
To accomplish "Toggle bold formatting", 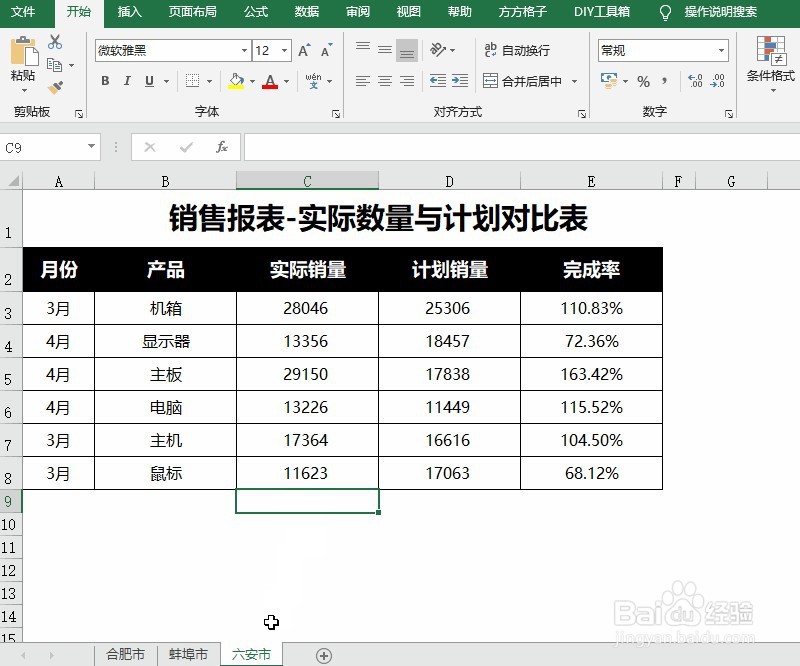I will pos(105,80).
